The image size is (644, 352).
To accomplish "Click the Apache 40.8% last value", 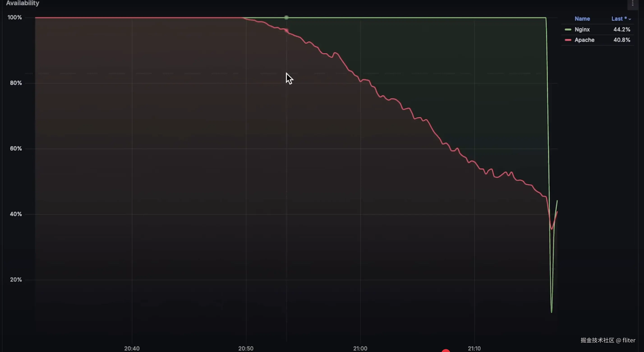I will tap(621, 40).
